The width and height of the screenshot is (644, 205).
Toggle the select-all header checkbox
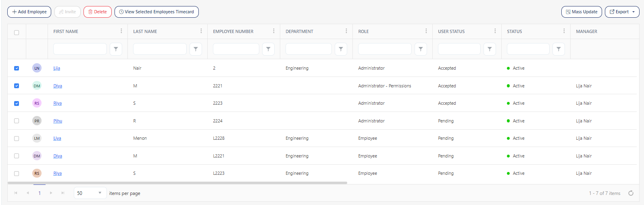(x=17, y=32)
